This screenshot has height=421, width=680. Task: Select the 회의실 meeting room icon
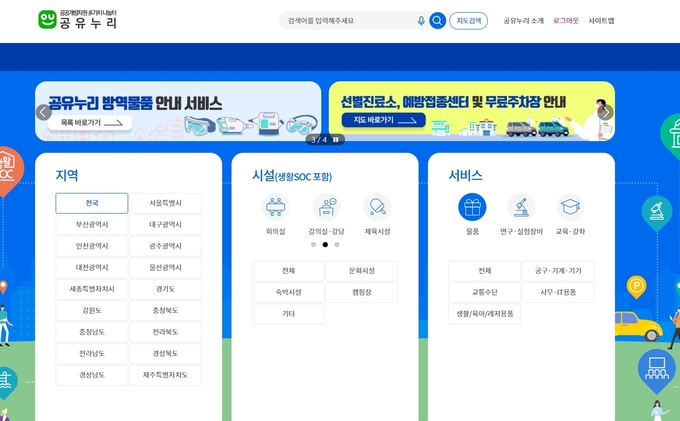pos(275,207)
